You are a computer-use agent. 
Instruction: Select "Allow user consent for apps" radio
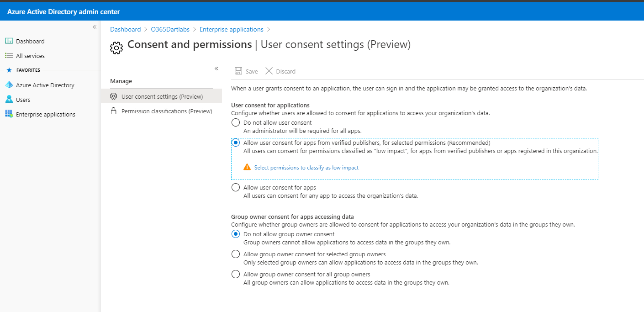point(236,187)
